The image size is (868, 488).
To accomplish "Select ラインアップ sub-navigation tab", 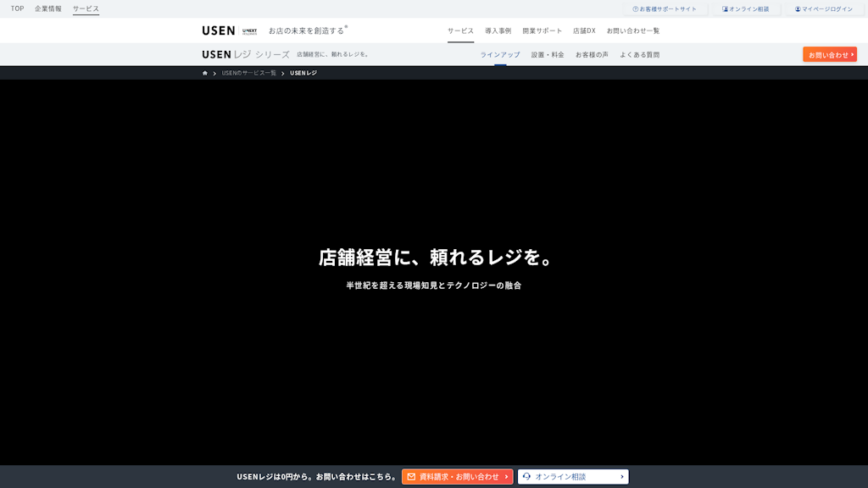I will tap(500, 55).
